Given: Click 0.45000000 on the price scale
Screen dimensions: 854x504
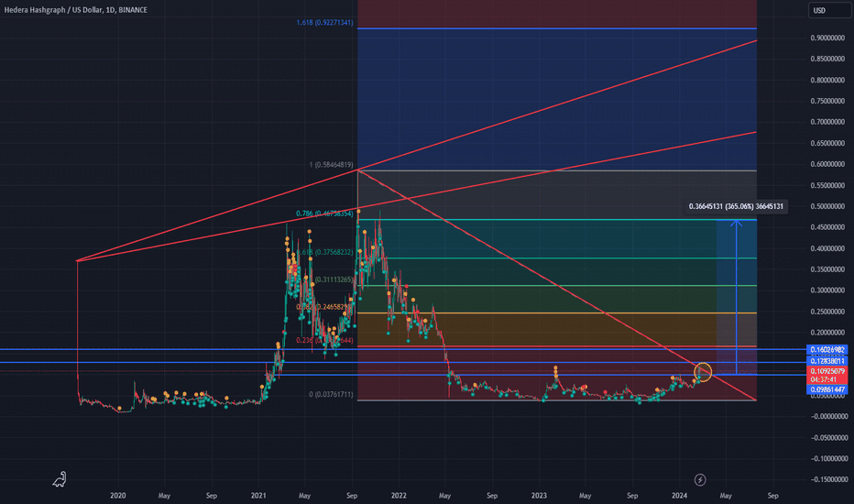Looking at the screenshot, I should click(x=827, y=227).
